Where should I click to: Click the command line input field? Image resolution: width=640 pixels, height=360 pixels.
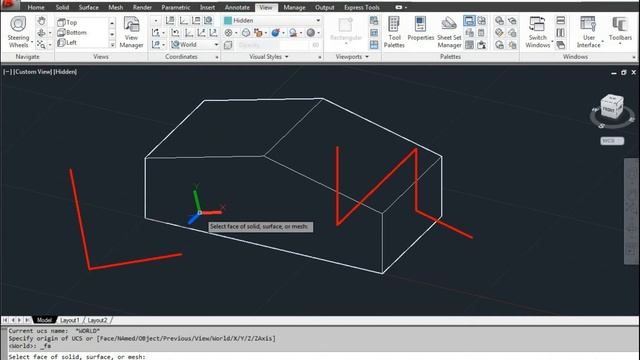point(322,357)
